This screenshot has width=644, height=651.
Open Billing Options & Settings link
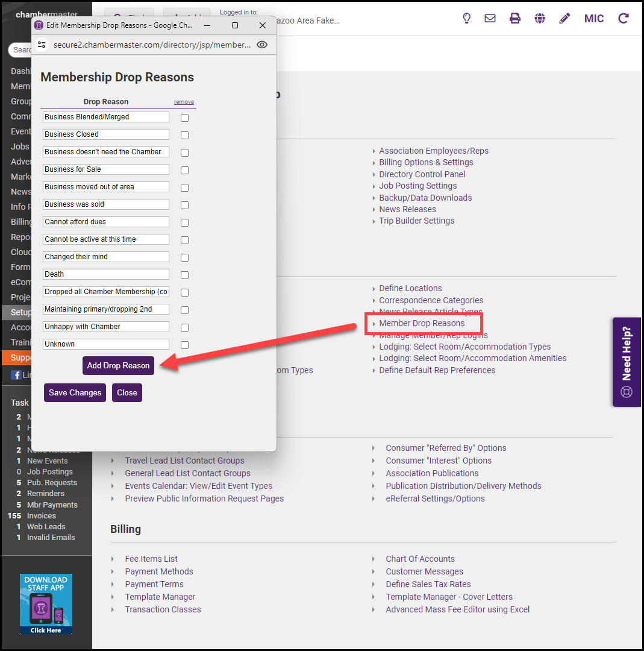426,162
